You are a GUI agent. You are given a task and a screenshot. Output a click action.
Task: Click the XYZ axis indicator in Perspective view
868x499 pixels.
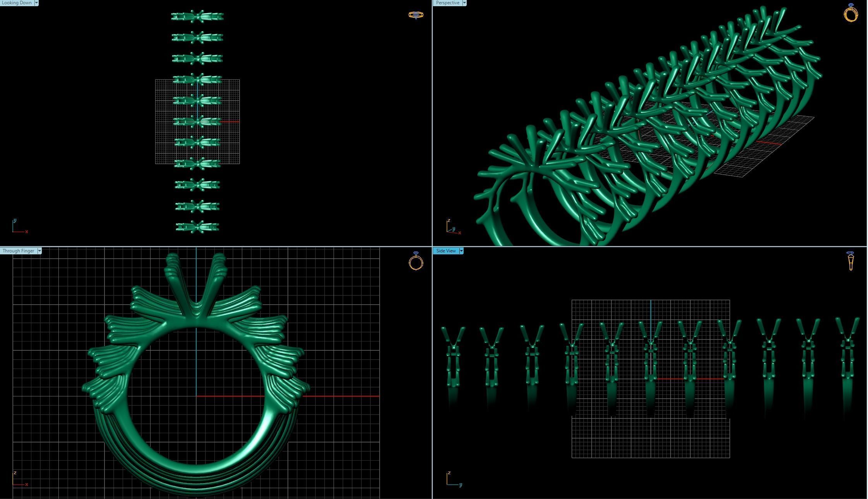coord(453,227)
